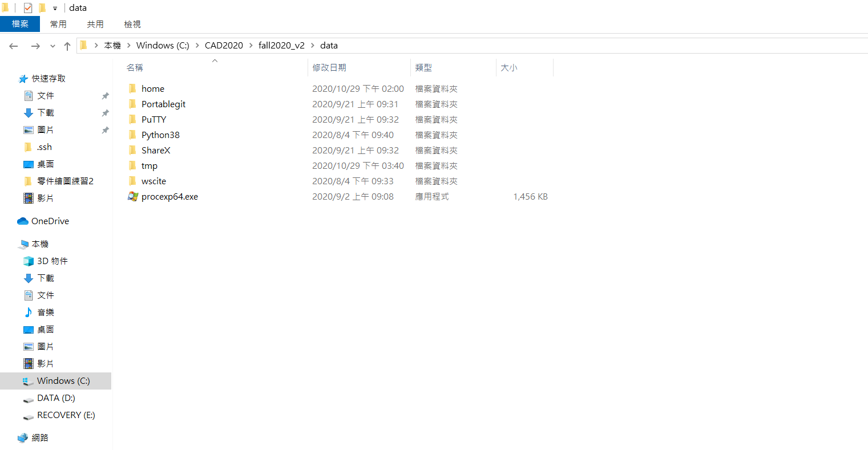This screenshot has height=450, width=868.
Task: Go up one folder level
Action: click(x=67, y=46)
